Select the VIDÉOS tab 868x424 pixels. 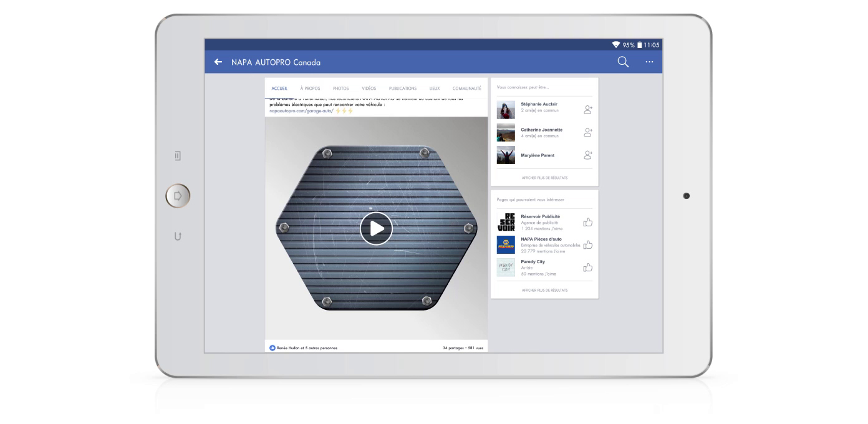click(x=369, y=89)
